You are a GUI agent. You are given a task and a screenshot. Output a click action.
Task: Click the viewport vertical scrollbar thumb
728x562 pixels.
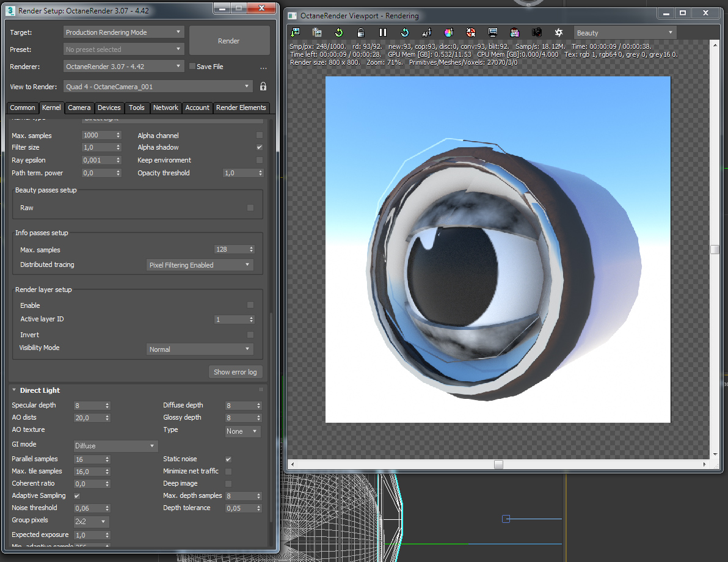tap(715, 249)
